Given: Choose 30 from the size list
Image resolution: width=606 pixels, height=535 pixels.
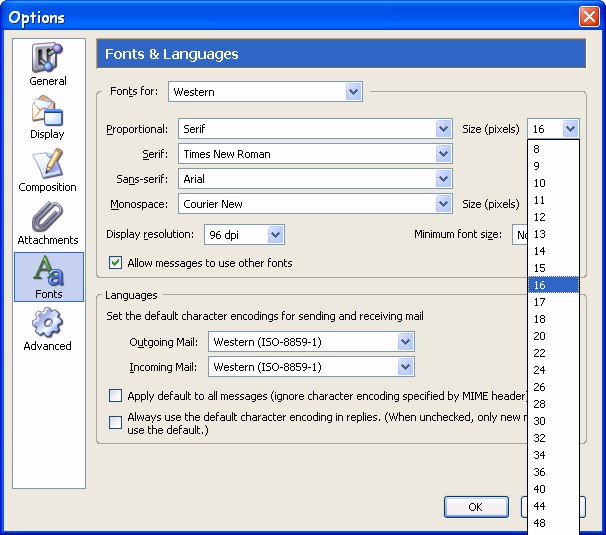Looking at the screenshot, I should click(x=553, y=421).
